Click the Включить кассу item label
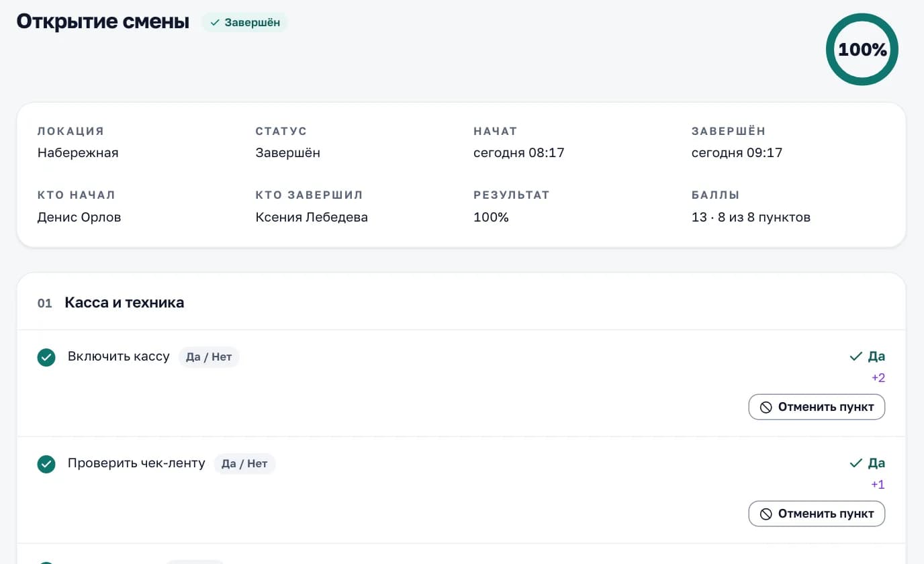The height and width of the screenshot is (564, 924). pos(119,356)
